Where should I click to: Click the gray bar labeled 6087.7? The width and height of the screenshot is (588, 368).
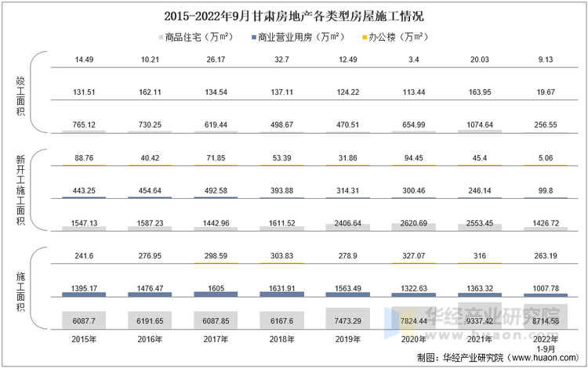(x=84, y=320)
